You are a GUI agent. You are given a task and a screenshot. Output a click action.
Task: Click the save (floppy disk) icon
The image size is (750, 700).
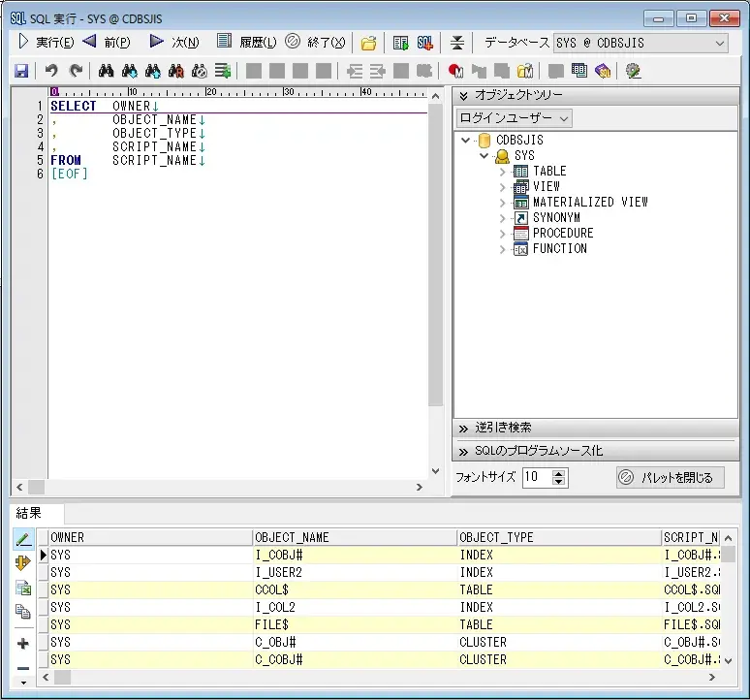click(21, 71)
